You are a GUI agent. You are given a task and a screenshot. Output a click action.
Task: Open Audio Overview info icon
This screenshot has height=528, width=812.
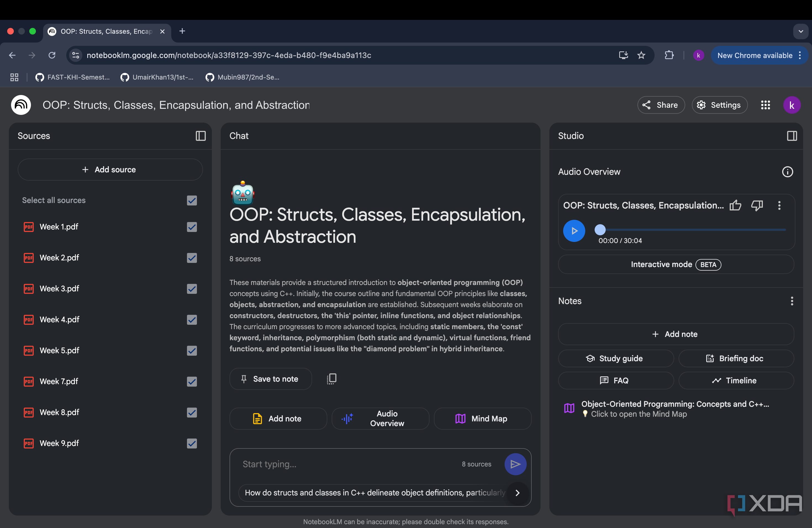point(787,171)
